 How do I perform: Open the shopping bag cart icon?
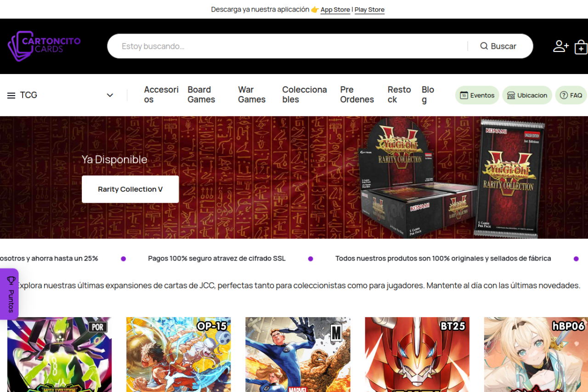(x=581, y=47)
